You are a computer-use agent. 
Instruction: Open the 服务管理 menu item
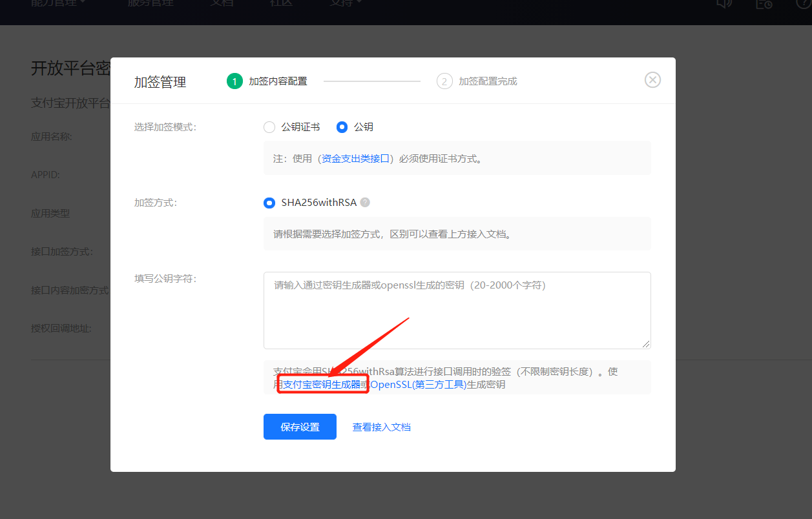tap(151, 3)
